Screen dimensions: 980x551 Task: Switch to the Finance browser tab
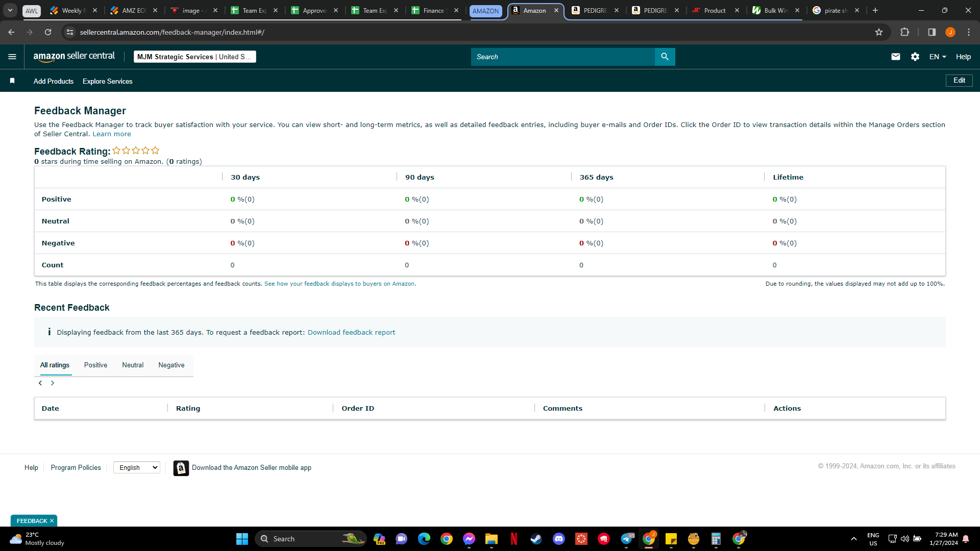pyautogui.click(x=435, y=10)
